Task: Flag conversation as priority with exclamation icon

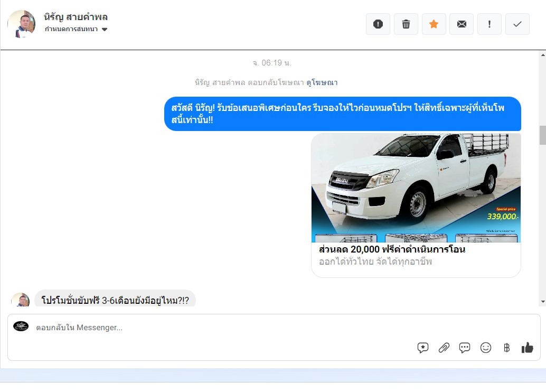Action: point(489,24)
